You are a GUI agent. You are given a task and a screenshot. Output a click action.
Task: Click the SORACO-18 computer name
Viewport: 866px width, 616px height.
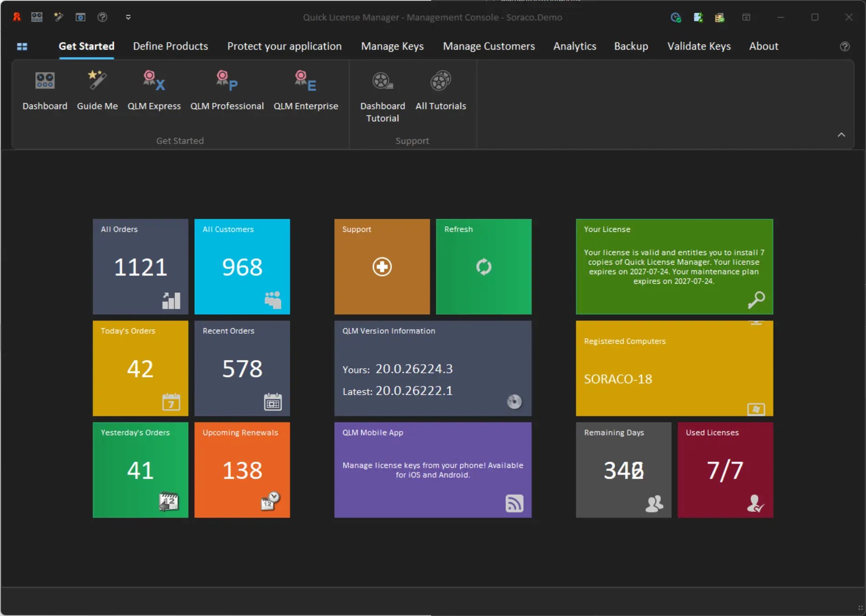pyautogui.click(x=618, y=379)
